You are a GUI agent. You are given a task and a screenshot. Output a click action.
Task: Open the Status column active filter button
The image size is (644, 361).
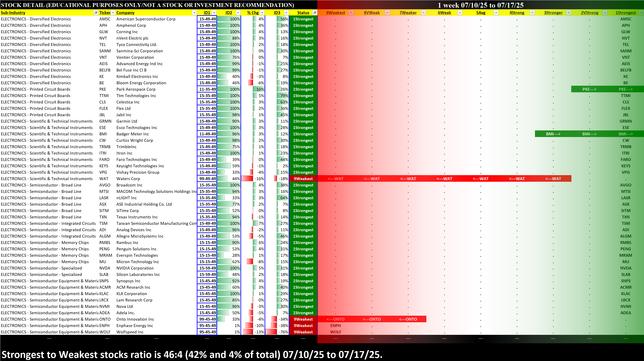315,13
